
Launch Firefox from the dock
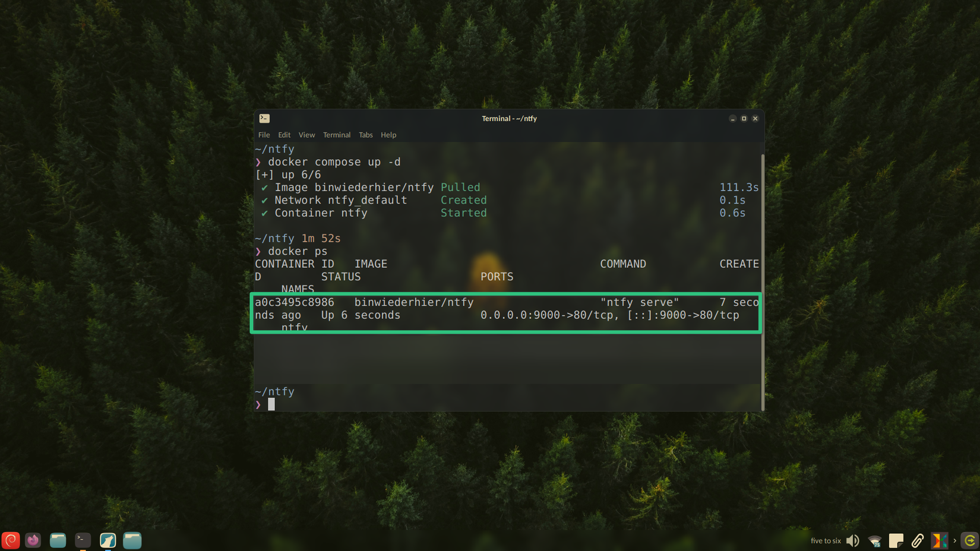pyautogui.click(x=33, y=540)
